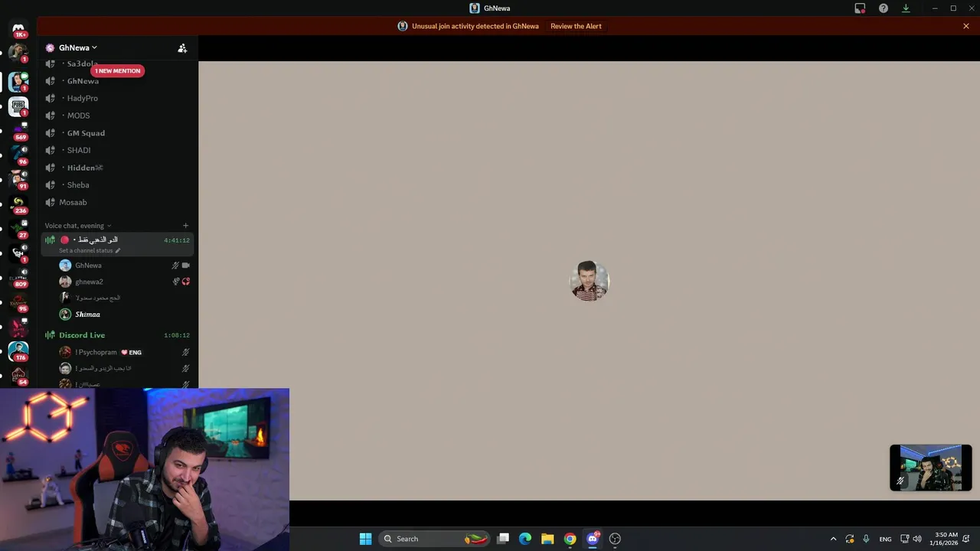Open File Explorer from the taskbar

[x=547, y=539]
